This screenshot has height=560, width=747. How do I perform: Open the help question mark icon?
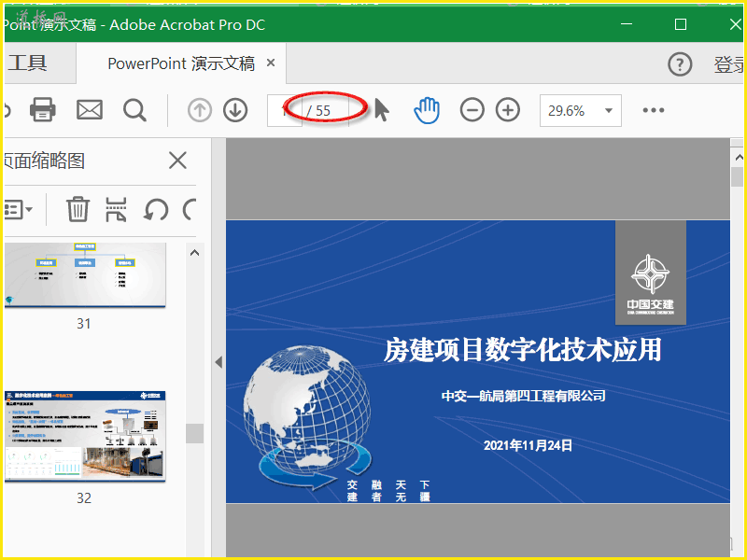pyautogui.click(x=680, y=63)
